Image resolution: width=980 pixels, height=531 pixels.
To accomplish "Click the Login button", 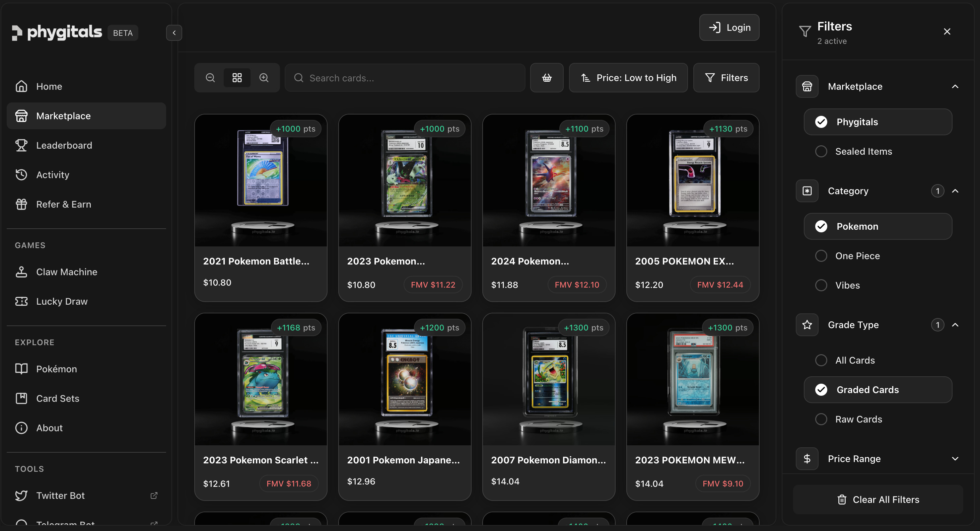I will (729, 27).
